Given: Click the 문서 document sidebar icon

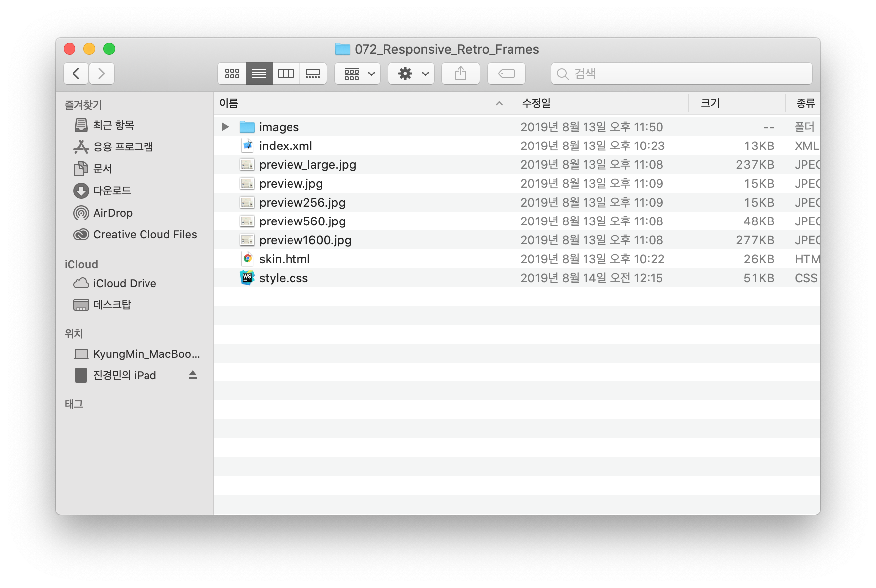Looking at the screenshot, I should 81,169.
